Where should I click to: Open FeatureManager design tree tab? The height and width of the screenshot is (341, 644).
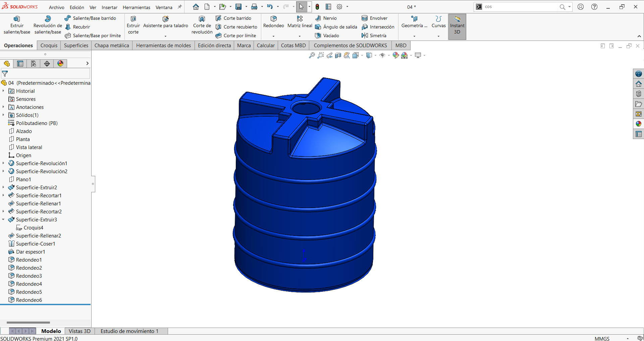pyautogui.click(x=7, y=64)
